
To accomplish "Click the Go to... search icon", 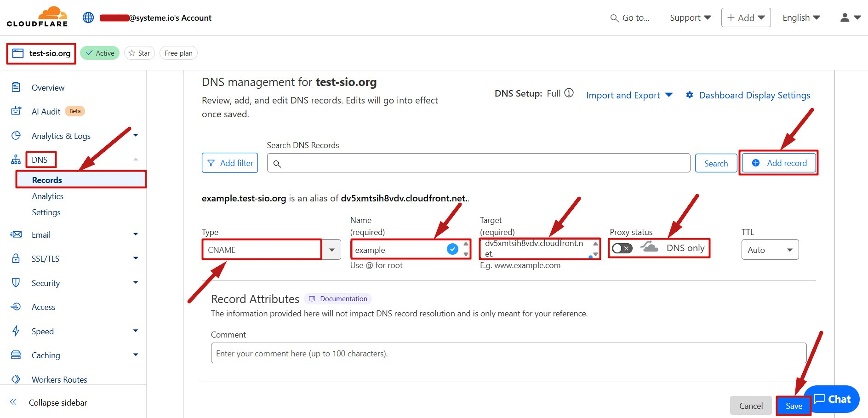I will (x=615, y=18).
